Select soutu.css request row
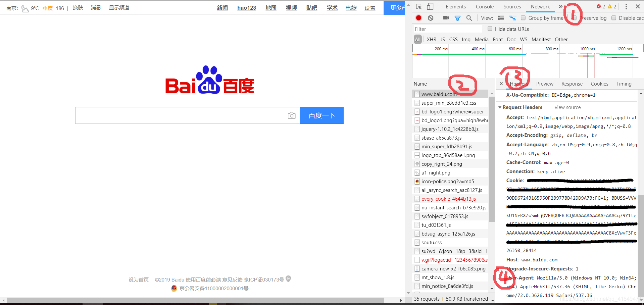Screen dimensions: 644x305 click(450, 242)
